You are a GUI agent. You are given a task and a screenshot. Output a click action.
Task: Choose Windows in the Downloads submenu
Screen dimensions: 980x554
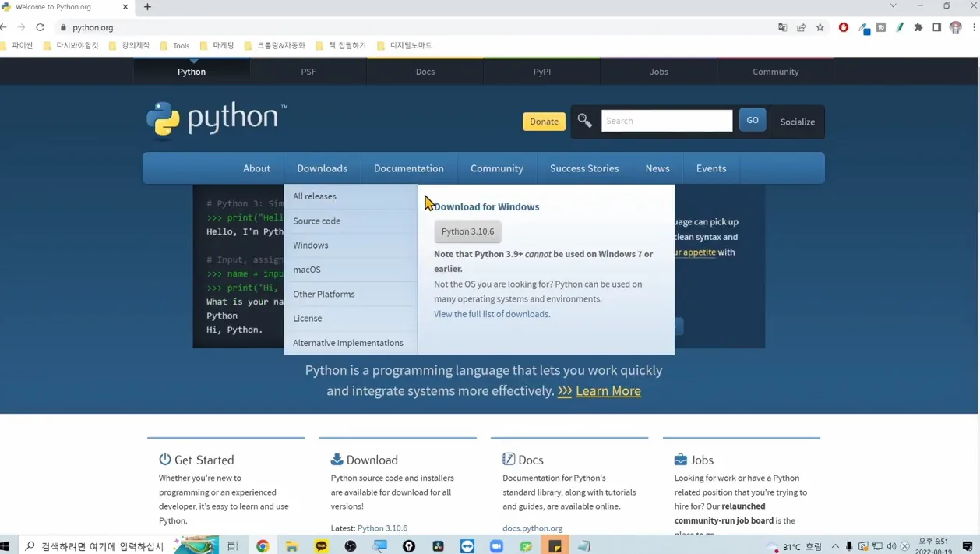click(351, 245)
